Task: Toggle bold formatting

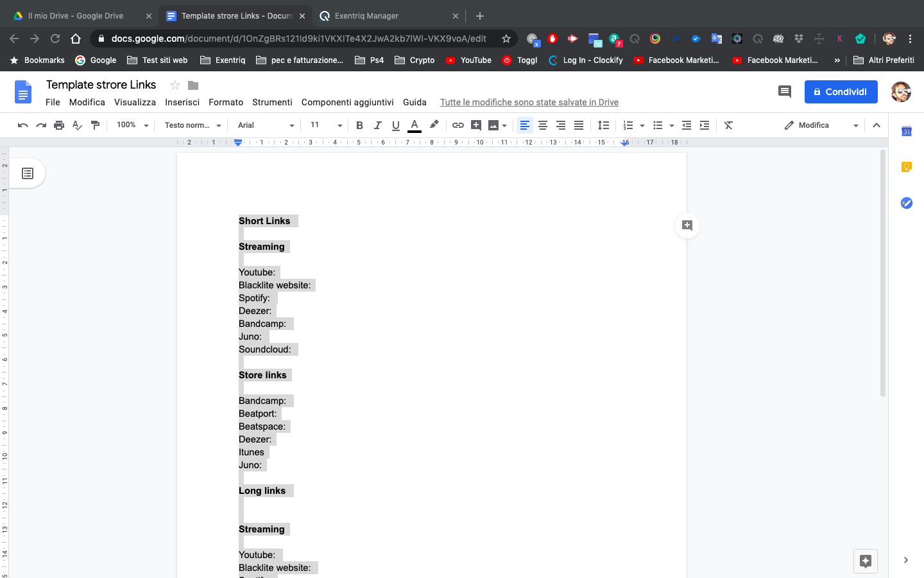Action: click(359, 125)
